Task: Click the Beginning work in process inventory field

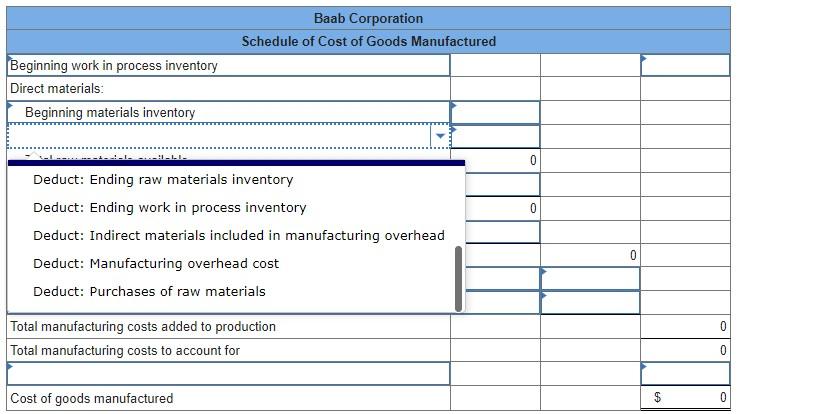Action: 229,66
